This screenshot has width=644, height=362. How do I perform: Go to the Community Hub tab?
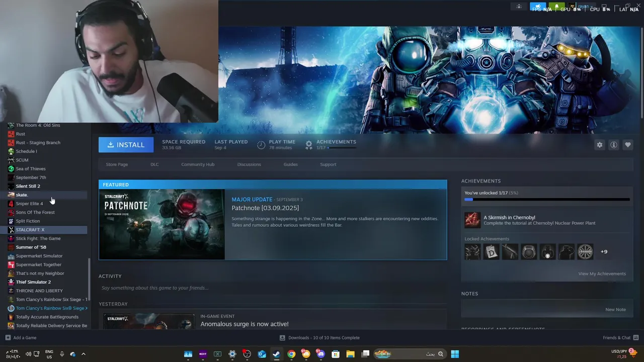click(198, 164)
